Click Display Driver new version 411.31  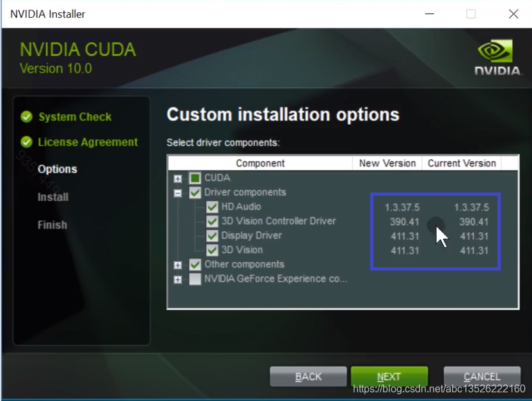point(405,236)
